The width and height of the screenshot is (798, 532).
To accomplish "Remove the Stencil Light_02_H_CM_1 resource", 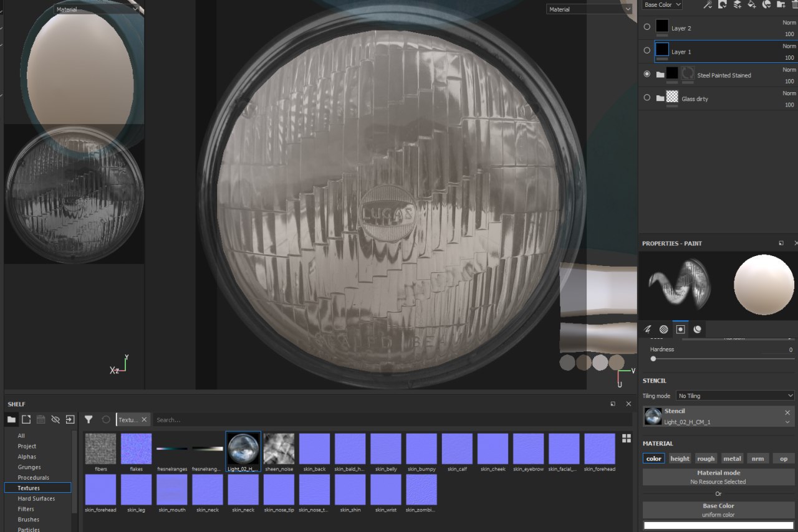I will tap(787, 412).
